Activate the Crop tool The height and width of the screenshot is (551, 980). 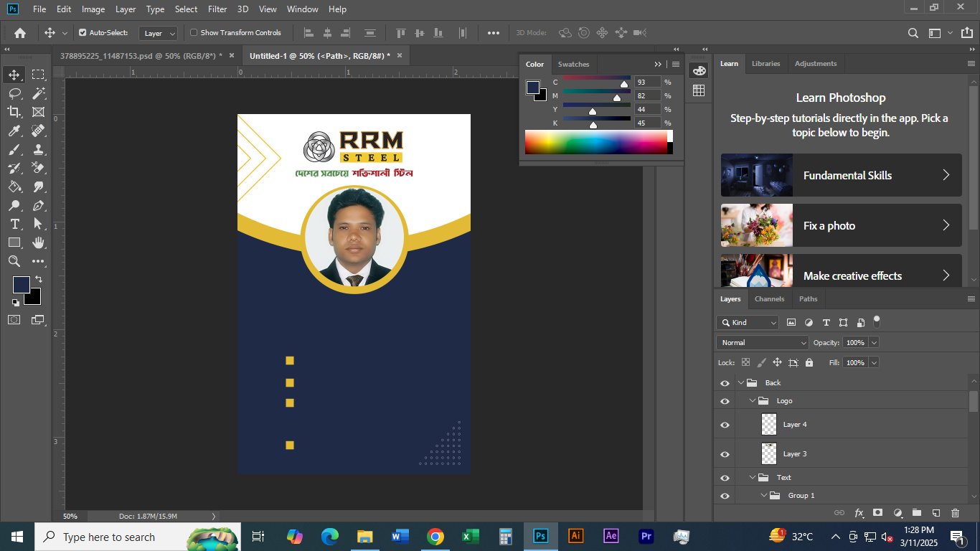point(14,112)
